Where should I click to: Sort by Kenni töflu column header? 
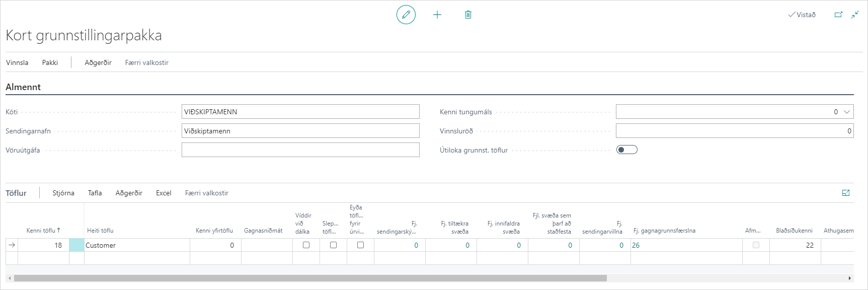[x=43, y=231]
